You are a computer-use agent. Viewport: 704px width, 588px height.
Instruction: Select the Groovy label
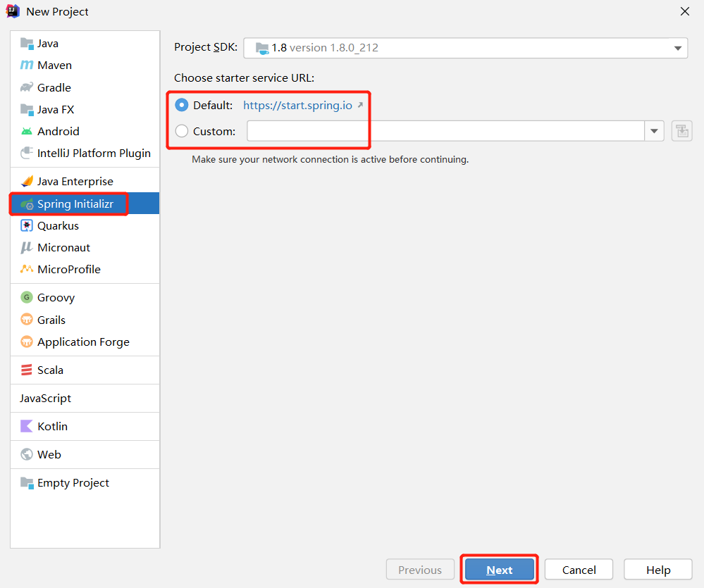[x=56, y=298]
